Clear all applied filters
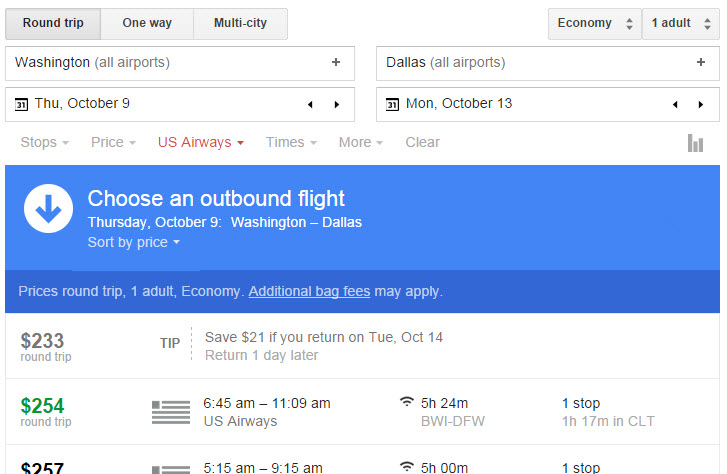Screen dimensions: 727x474 [x=422, y=142]
